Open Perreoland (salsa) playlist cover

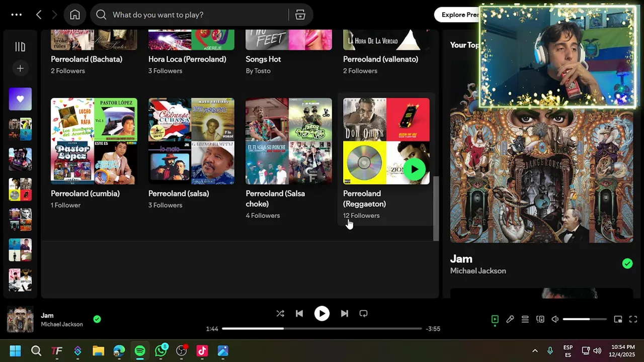tap(191, 141)
